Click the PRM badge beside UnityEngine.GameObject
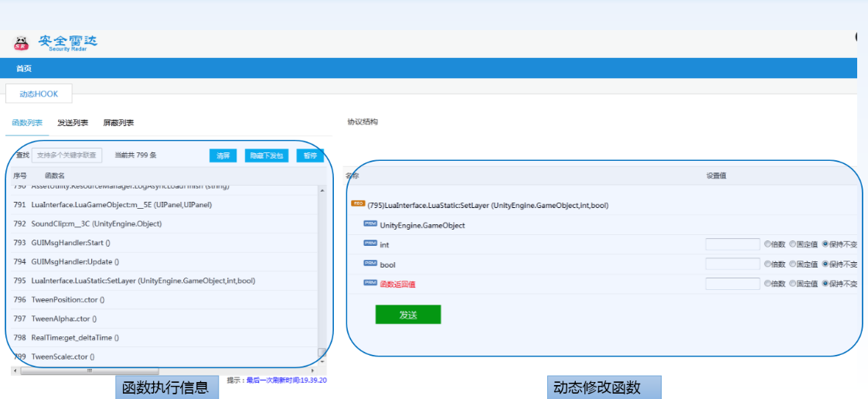The width and height of the screenshot is (868, 399). [x=370, y=223]
